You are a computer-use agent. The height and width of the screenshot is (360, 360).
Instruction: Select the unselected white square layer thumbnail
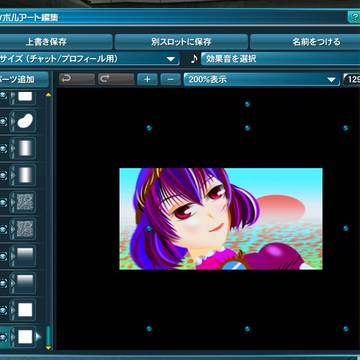[25, 310]
